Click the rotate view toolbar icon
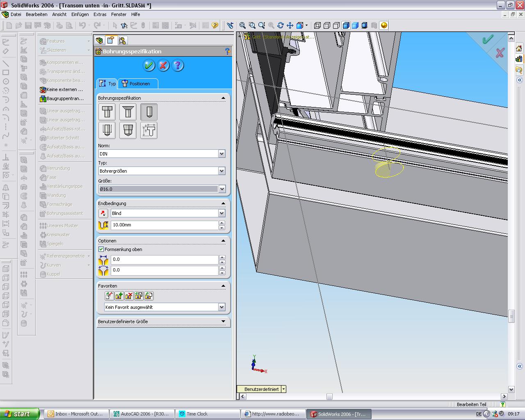Screen dimensions: 525x420 (x=281, y=25)
